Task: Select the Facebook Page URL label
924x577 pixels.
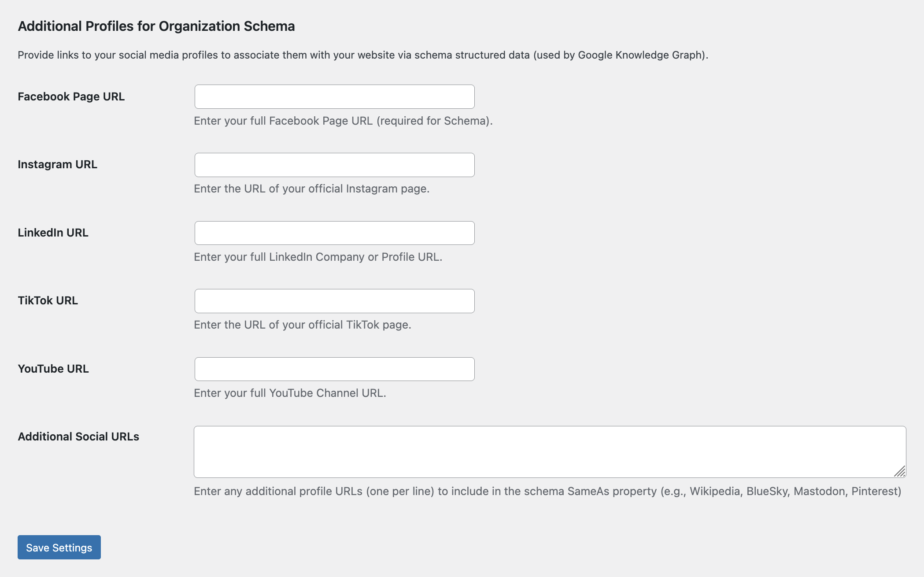Action: click(71, 96)
